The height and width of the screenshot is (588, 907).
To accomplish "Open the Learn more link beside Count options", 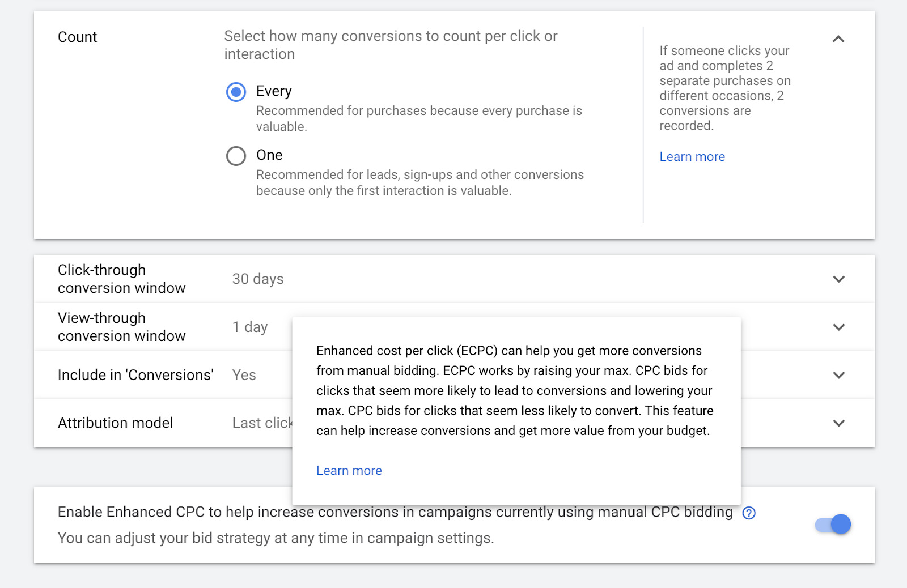I will (x=692, y=157).
